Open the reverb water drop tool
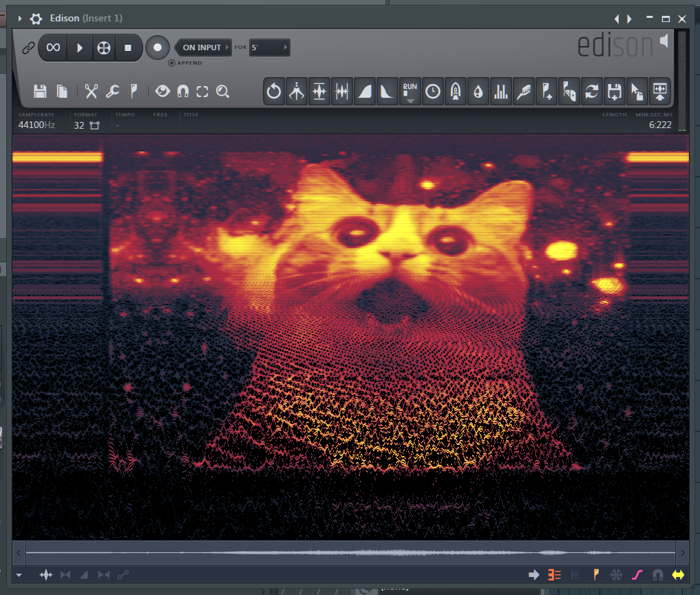 tap(478, 92)
